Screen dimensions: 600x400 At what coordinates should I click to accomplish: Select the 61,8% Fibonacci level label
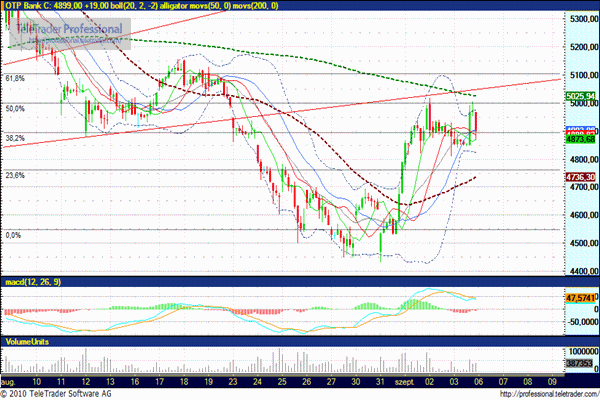(x=14, y=77)
